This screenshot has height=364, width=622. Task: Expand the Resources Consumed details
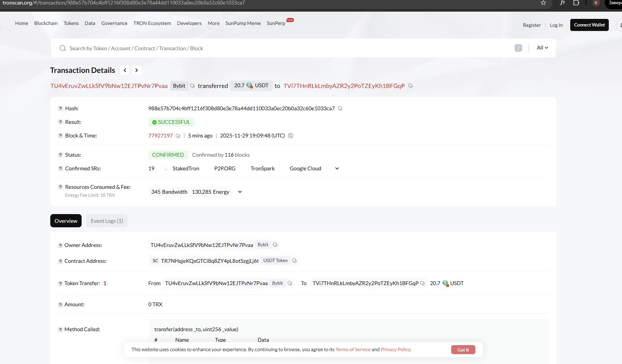(x=240, y=192)
